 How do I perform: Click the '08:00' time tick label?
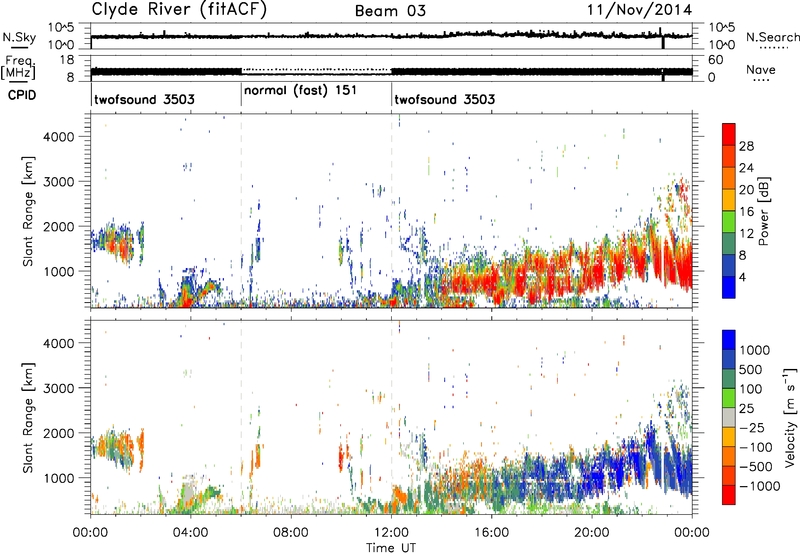click(x=291, y=533)
